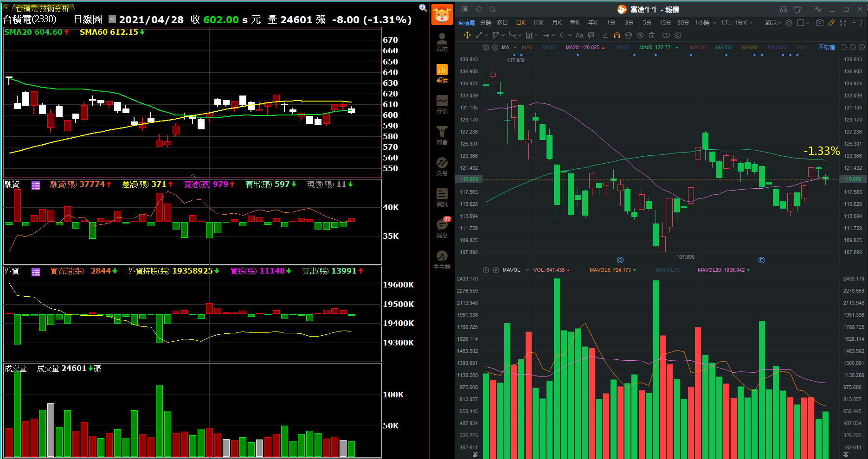Select the 周K weekly chart tab
Viewport: 868px width, 459px height.
[539, 23]
